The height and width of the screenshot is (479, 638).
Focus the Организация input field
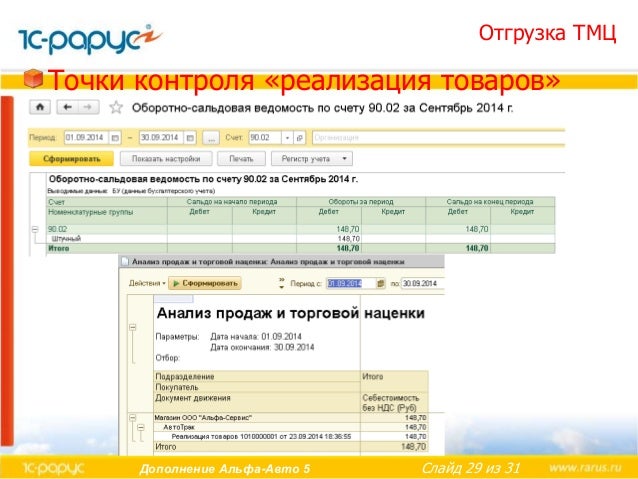tap(439, 138)
